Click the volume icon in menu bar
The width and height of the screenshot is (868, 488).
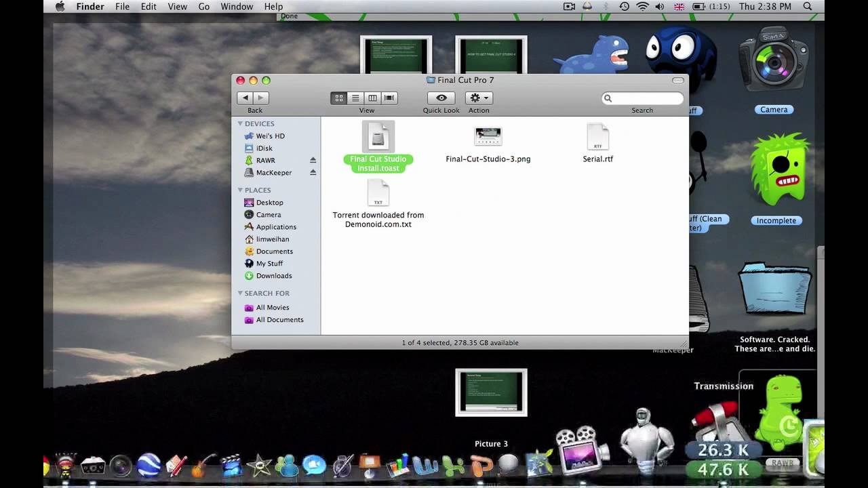(660, 7)
